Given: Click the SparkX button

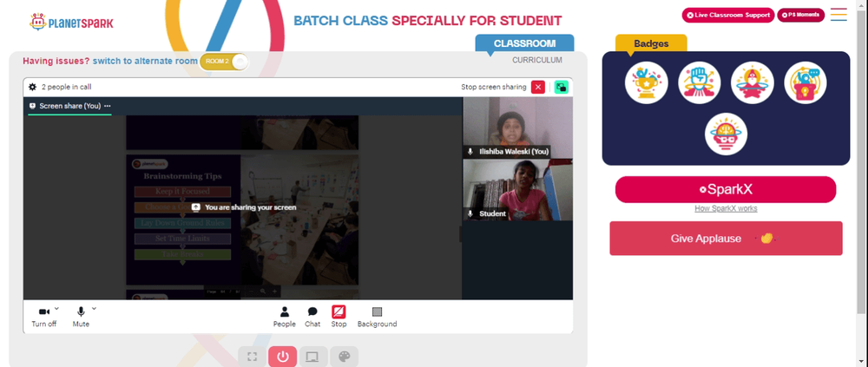Looking at the screenshot, I should point(726,189).
